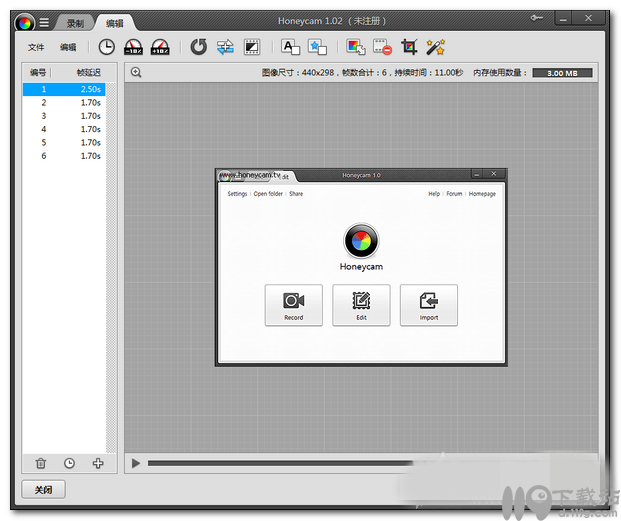Open the 编辑 menu in toolbar
621x521 pixels.
point(68,47)
